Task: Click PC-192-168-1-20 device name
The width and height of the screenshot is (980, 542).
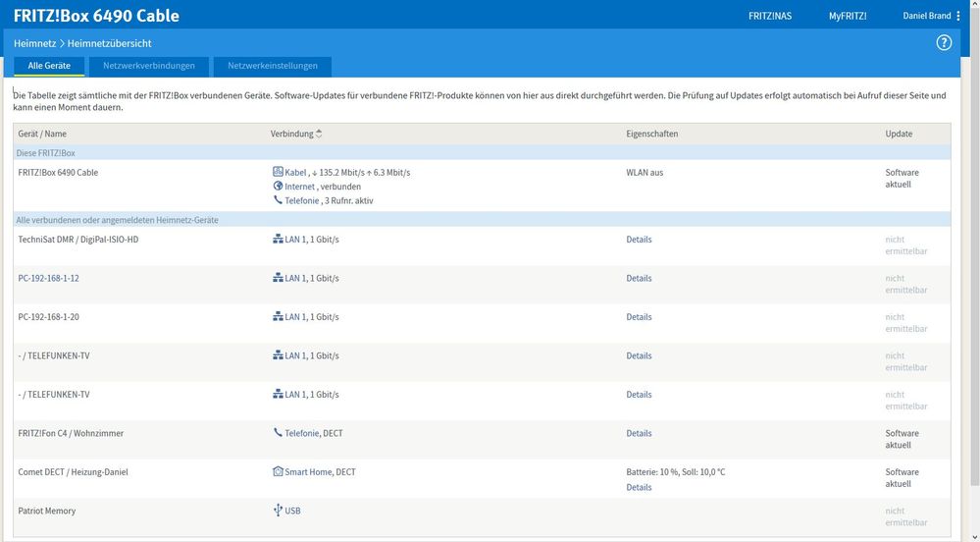Action: pyautogui.click(x=49, y=317)
